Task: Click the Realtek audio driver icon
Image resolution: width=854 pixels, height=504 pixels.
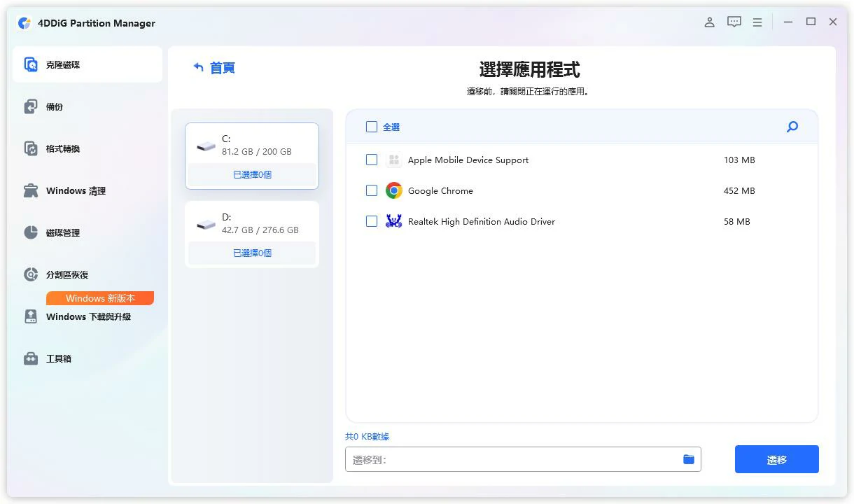Action: click(x=394, y=221)
